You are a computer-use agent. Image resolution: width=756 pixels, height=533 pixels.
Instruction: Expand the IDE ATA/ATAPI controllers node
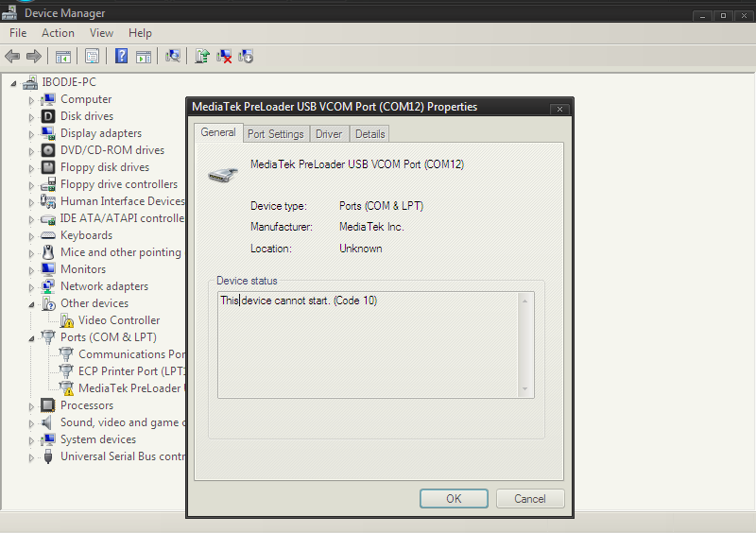31,219
